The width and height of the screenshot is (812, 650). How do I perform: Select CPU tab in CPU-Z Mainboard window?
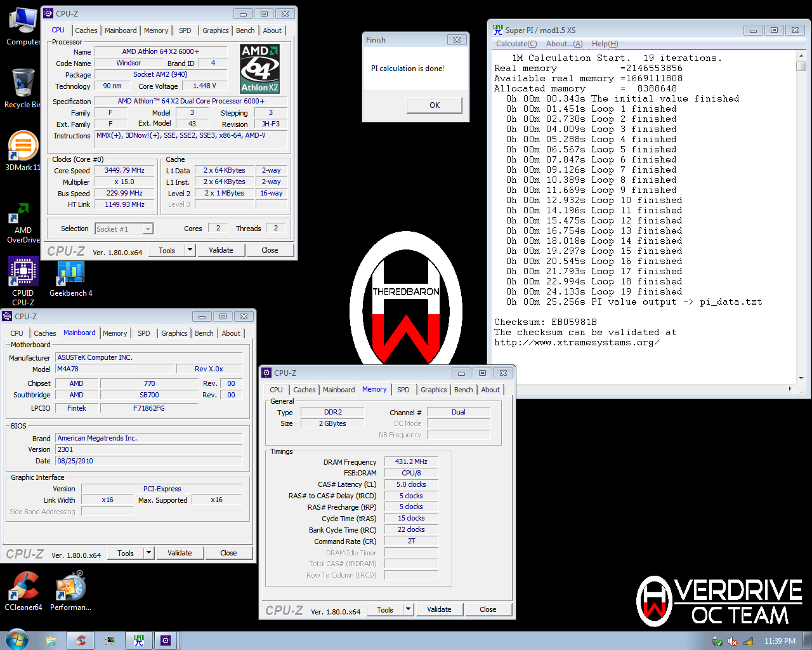16,333
